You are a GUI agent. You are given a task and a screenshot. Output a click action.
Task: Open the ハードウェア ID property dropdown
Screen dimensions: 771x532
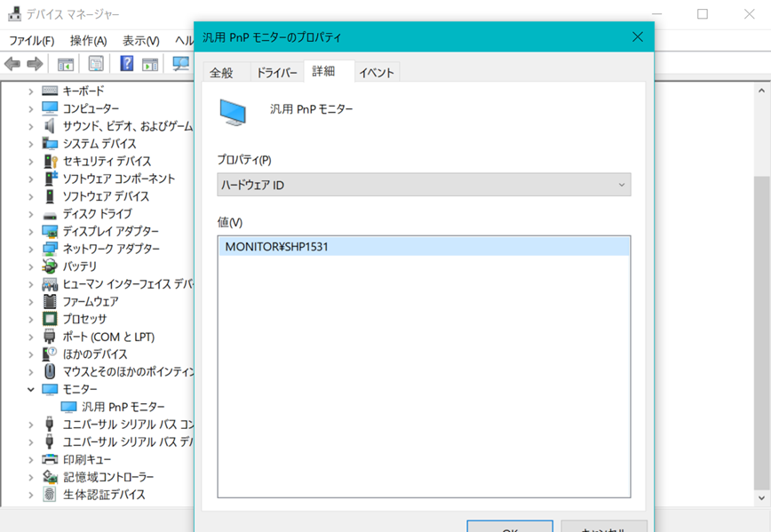[x=424, y=185]
